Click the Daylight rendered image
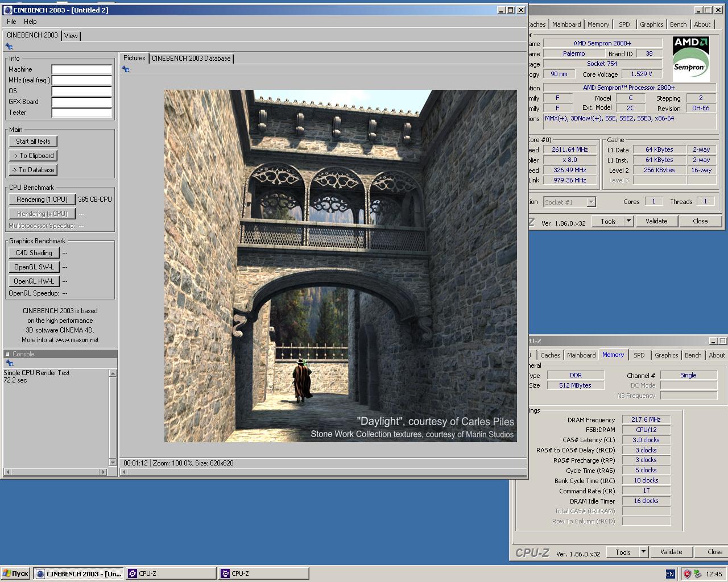The image size is (728, 582). 341,266
